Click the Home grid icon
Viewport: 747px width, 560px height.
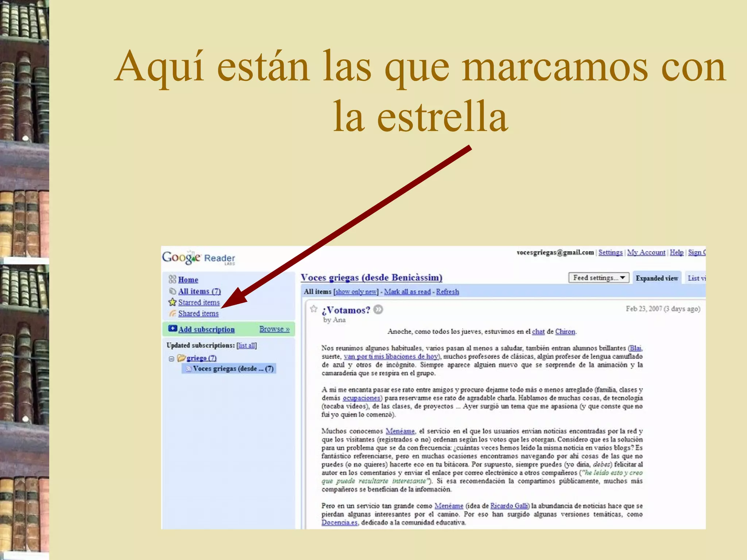coord(172,279)
